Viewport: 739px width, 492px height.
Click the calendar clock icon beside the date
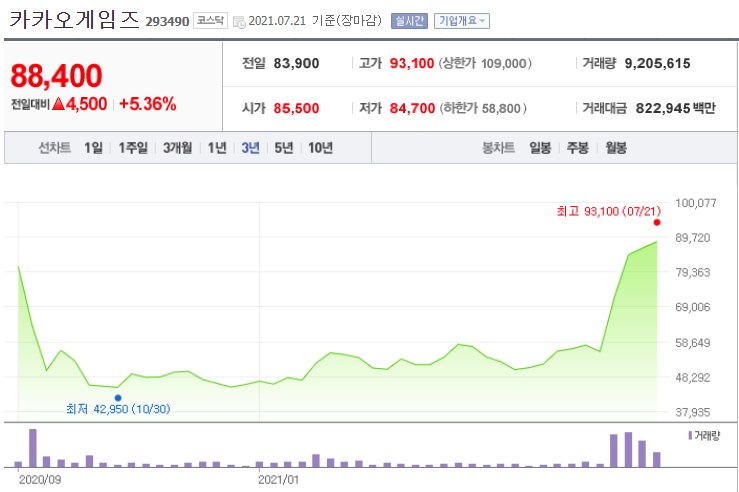pyautogui.click(x=239, y=22)
